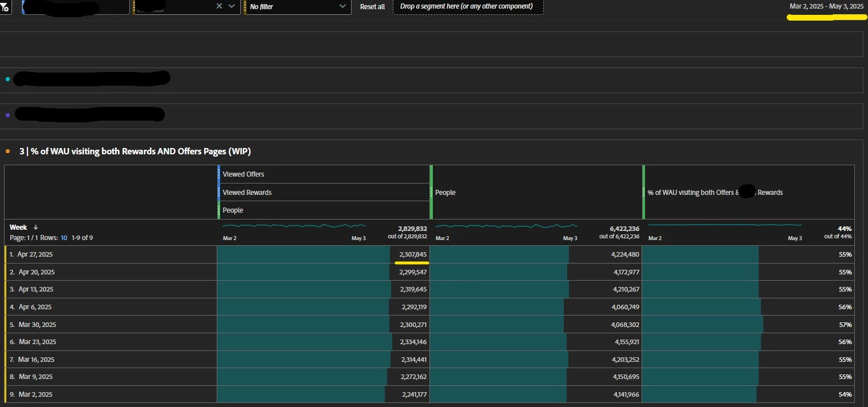Screen dimensions: 868x407
Task: Click the 2,314,441 cell
Action: [x=323, y=360]
